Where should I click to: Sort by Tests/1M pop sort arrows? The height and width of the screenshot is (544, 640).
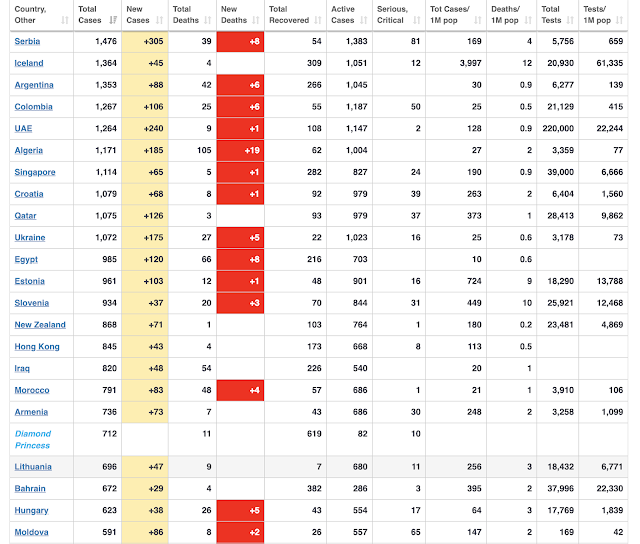click(619, 20)
